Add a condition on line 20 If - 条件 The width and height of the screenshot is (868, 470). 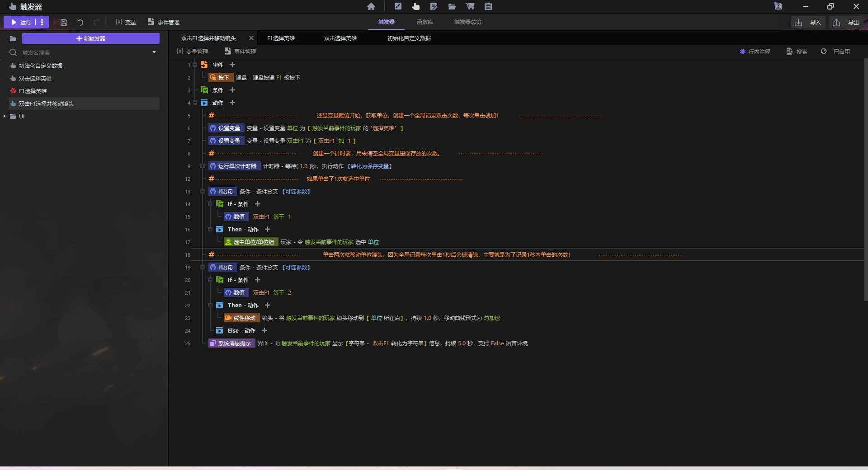(x=258, y=280)
